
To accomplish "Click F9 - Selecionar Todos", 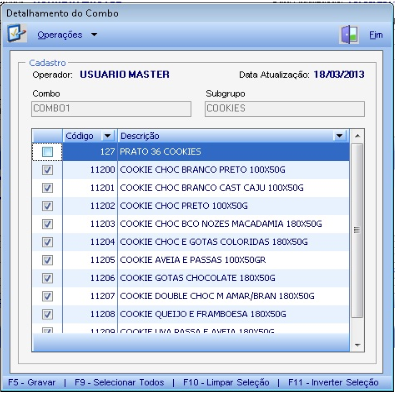I will click(119, 383).
